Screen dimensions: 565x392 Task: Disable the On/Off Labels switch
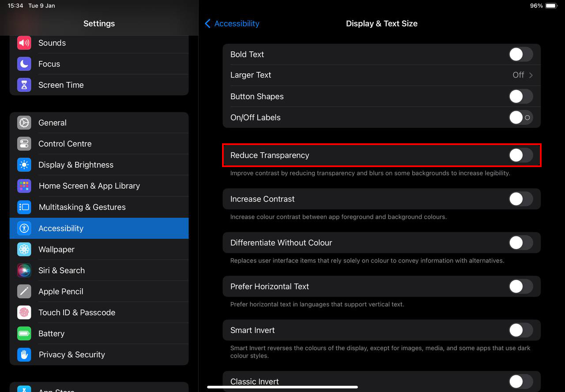coord(520,117)
